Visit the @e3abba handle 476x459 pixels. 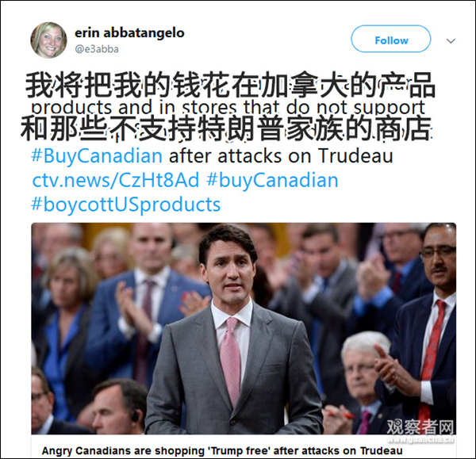click(x=97, y=49)
